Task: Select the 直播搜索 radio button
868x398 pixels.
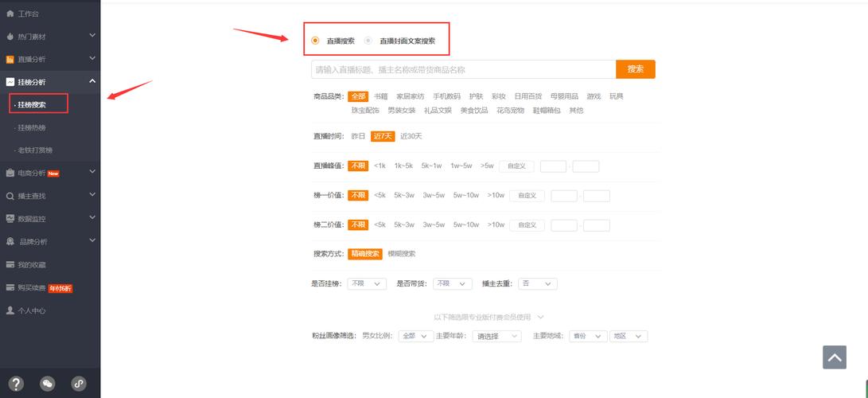Action: coord(316,41)
